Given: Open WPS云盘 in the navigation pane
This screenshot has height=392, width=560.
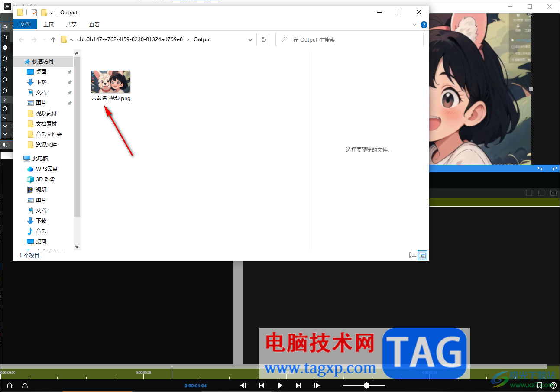Looking at the screenshot, I should (46, 169).
